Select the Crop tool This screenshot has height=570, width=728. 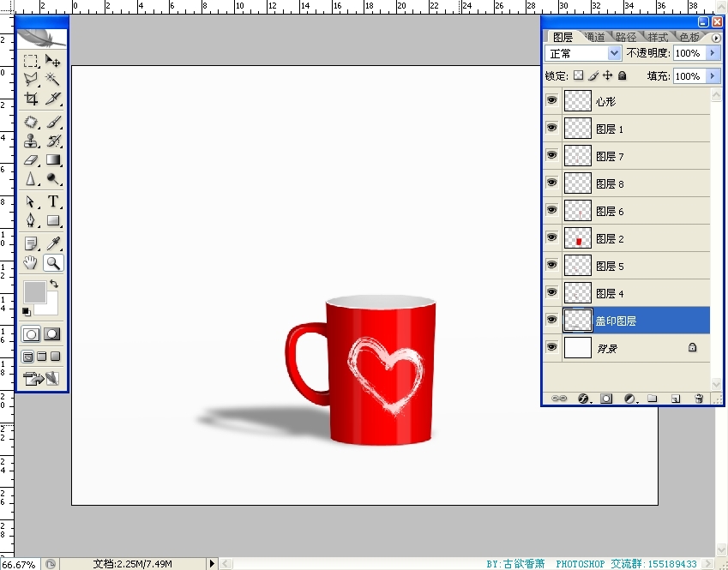pyautogui.click(x=31, y=99)
